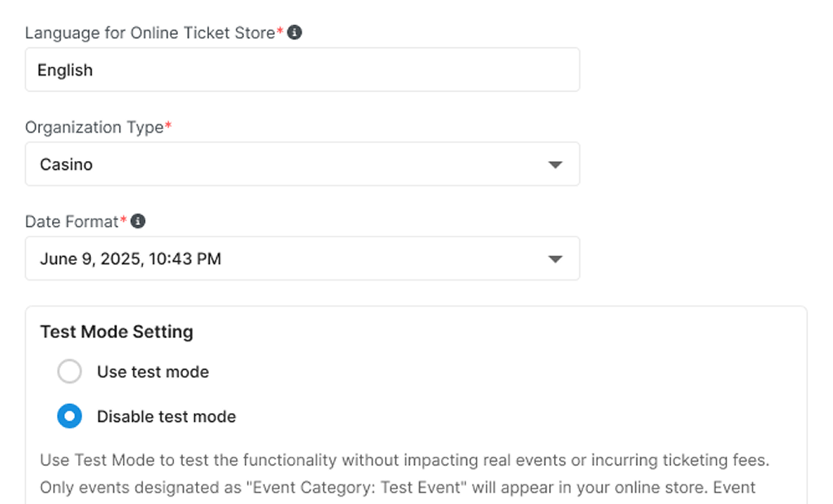Click the info icon next to Date Format
This screenshot has width=833, height=504.
(138, 221)
